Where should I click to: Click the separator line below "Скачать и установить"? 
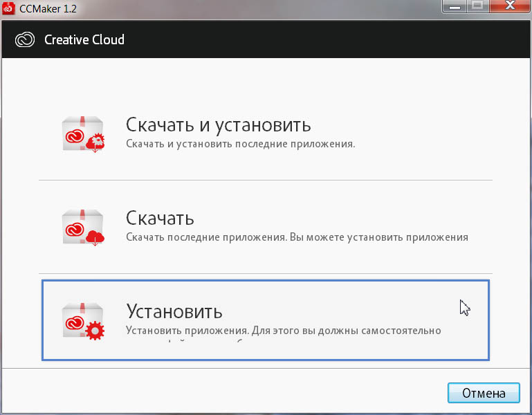click(265, 180)
